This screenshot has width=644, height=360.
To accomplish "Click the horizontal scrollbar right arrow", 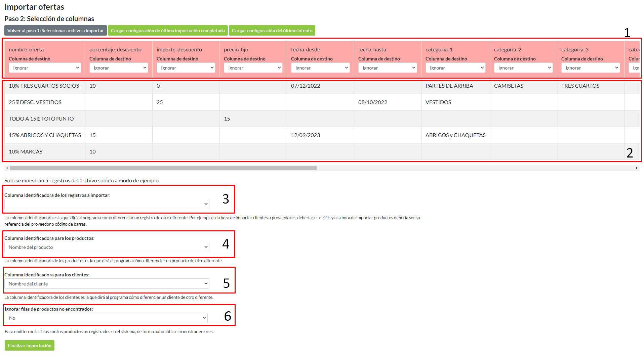I will [637, 168].
